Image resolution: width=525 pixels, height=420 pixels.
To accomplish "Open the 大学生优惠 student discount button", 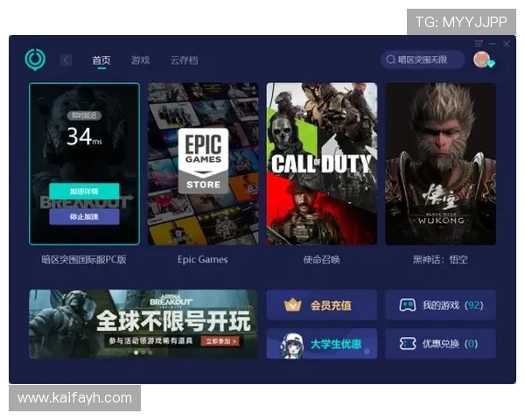I will tap(322, 344).
